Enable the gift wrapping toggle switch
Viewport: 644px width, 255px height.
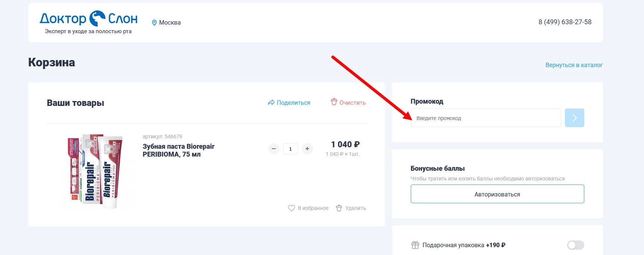(x=575, y=245)
